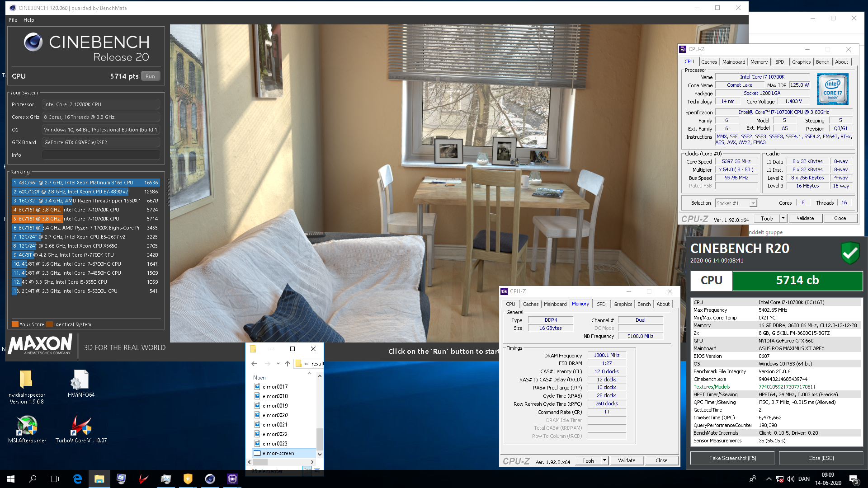Run the Cinebench CPU benchmark
Viewport: 868px width, 488px height.
coord(151,76)
